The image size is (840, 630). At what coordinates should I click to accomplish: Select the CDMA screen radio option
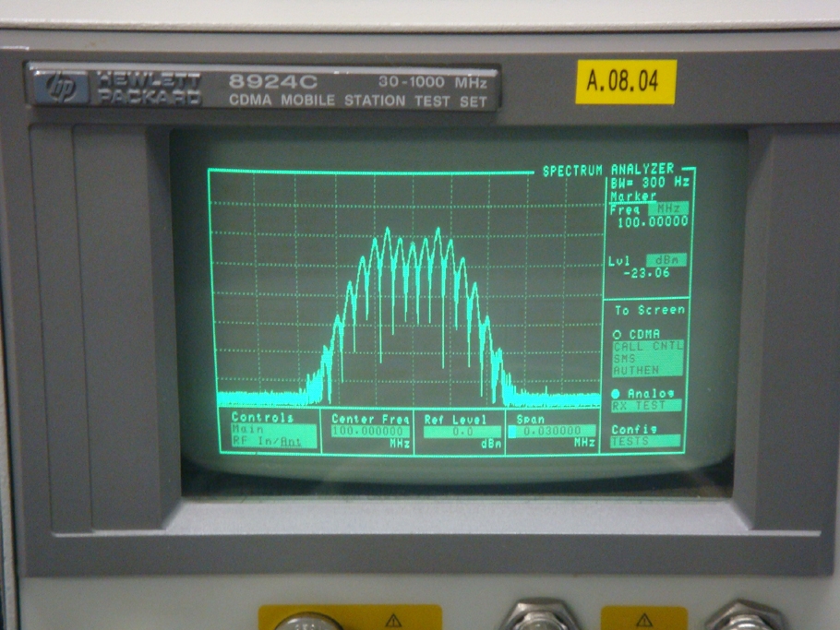pyautogui.click(x=617, y=335)
